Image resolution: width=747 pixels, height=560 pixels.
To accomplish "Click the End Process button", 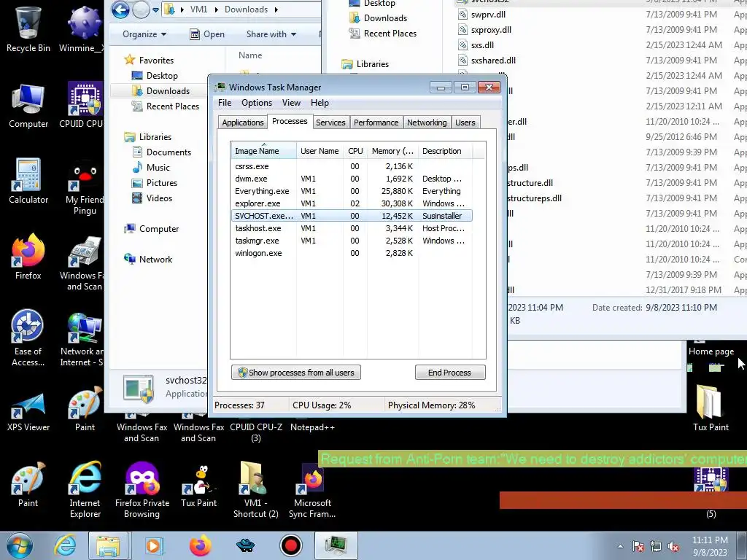I will (x=449, y=373).
